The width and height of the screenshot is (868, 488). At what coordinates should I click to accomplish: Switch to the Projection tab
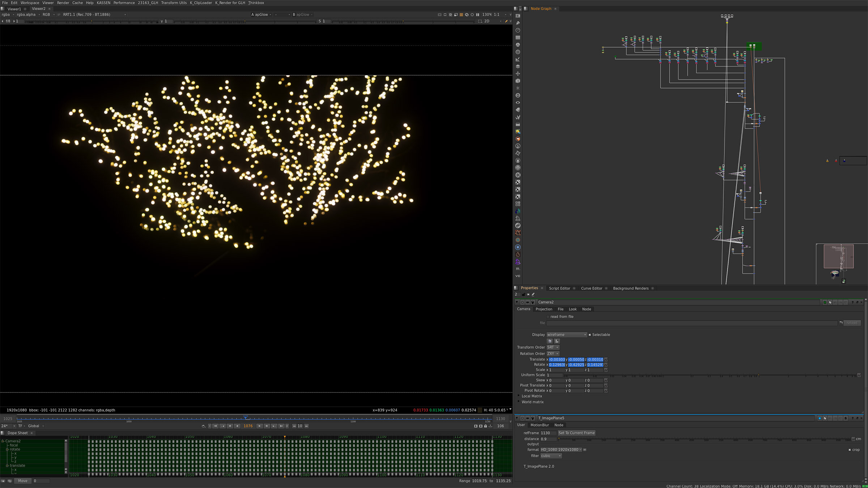coord(544,309)
